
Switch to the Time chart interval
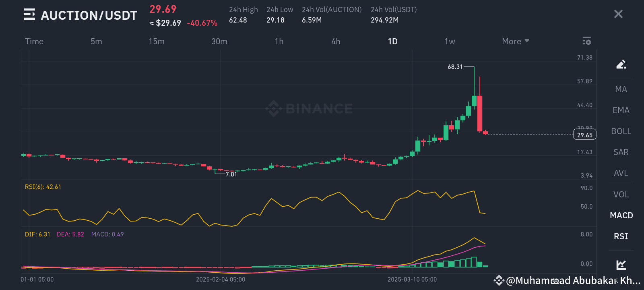[x=34, y=41]
